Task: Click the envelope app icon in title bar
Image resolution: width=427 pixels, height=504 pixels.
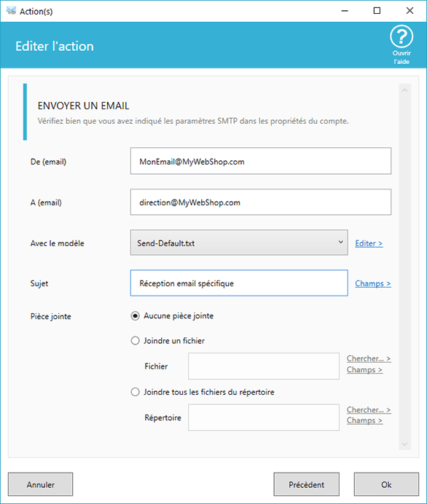Action: pyautogui.click(x=11, y=11)
